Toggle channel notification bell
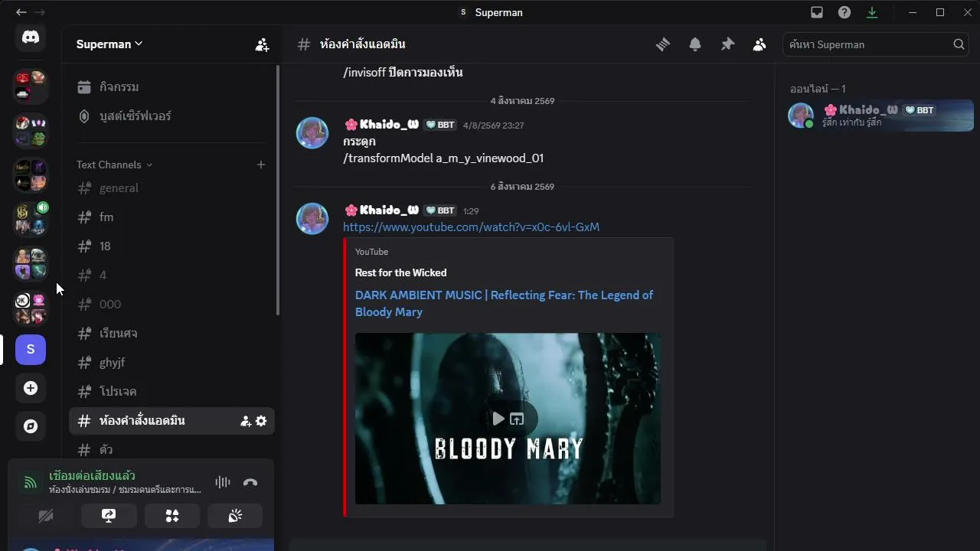This screenshot has height=551, width=980. pos(695,44)
